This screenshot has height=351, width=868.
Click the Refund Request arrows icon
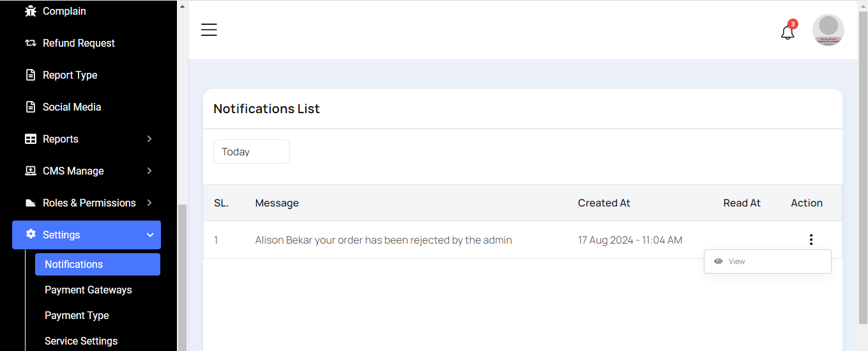tap(30, 43)
